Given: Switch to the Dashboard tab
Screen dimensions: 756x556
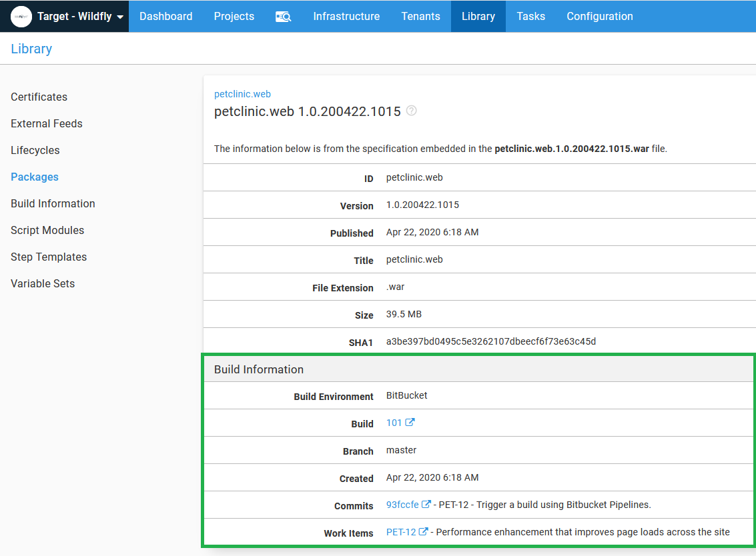Looking at the screenshot, I should pos(165,16).
